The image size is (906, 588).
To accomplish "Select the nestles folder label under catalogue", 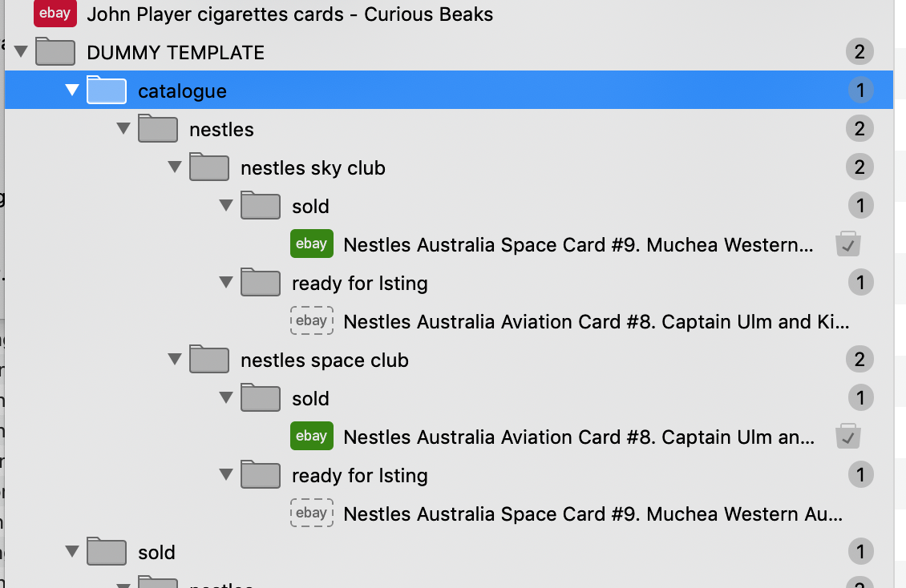I will click(x=221, y=129).
